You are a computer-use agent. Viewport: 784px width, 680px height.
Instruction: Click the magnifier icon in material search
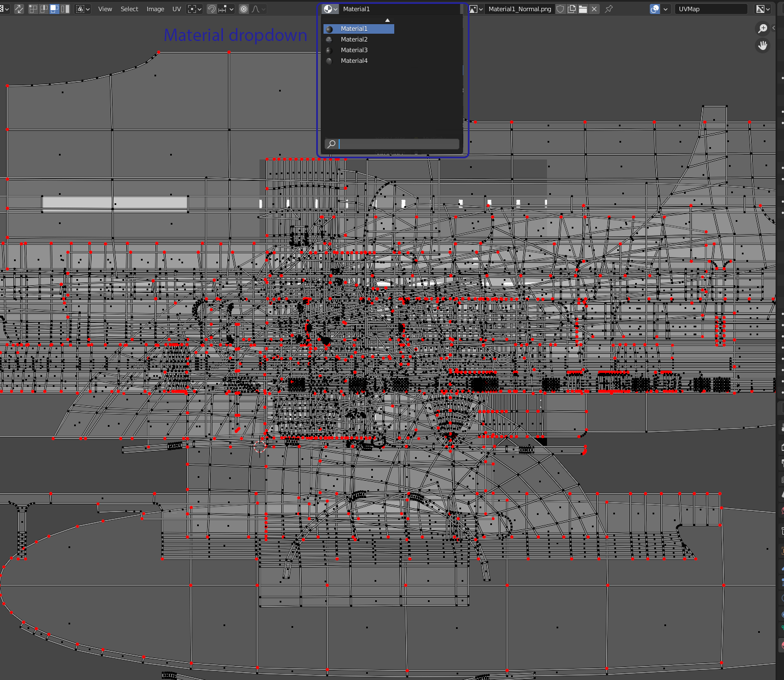click(331, 144)
